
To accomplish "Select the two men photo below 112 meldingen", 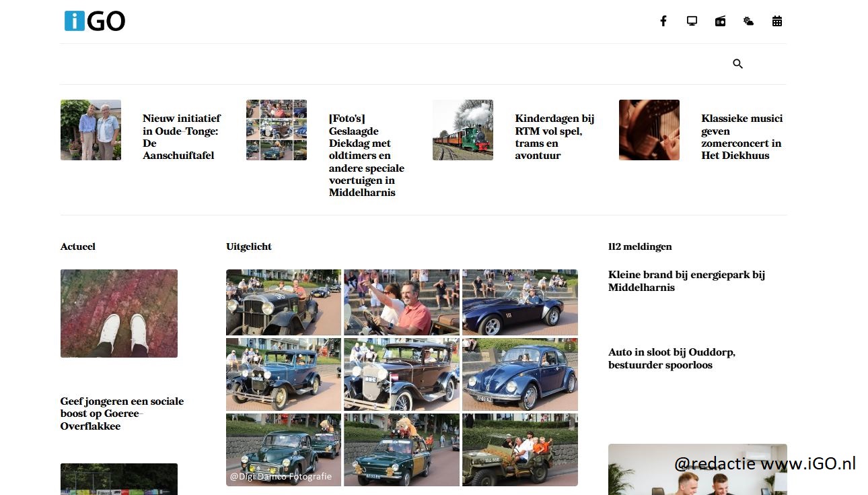I will pos(697,469).
